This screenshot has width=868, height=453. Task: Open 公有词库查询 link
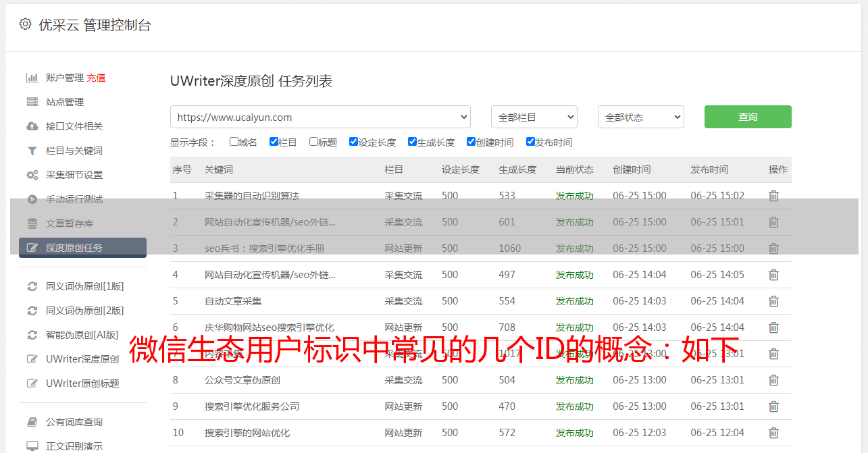coord(74,422)
